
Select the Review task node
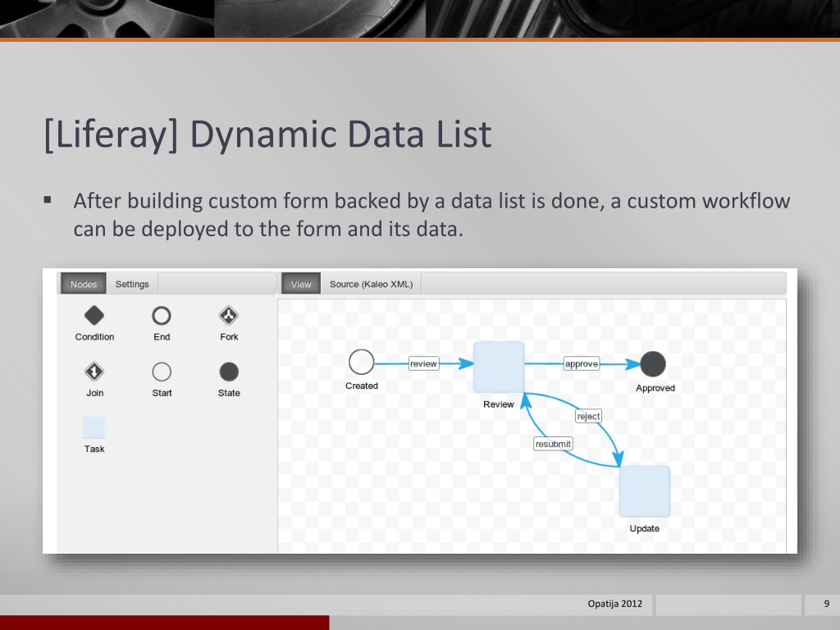tap(499, 367)
